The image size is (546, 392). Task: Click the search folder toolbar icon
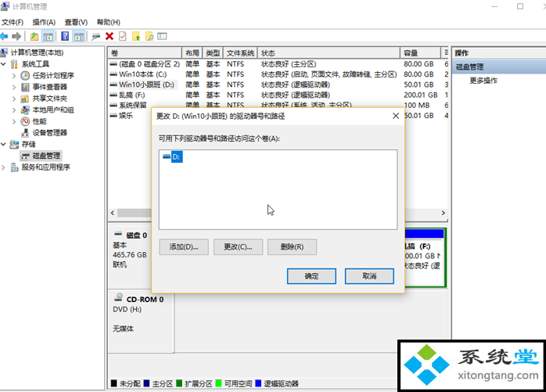click(x=149, y=36)
